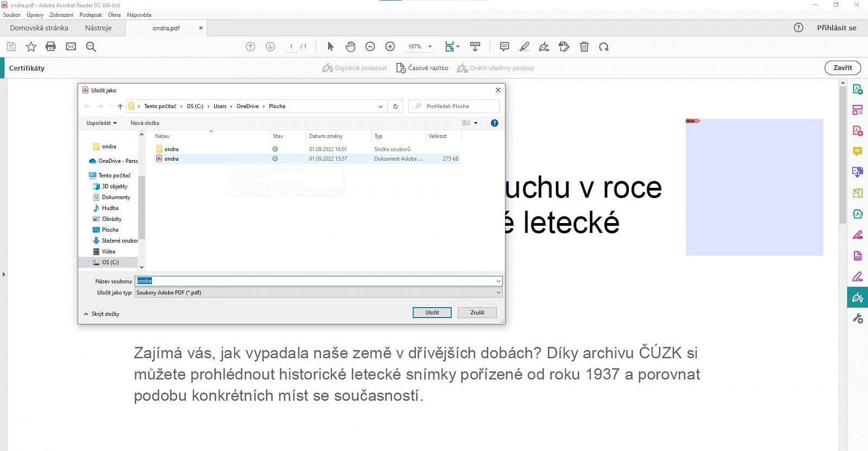
Task: Open the Soubor menu
Action: 12,15
